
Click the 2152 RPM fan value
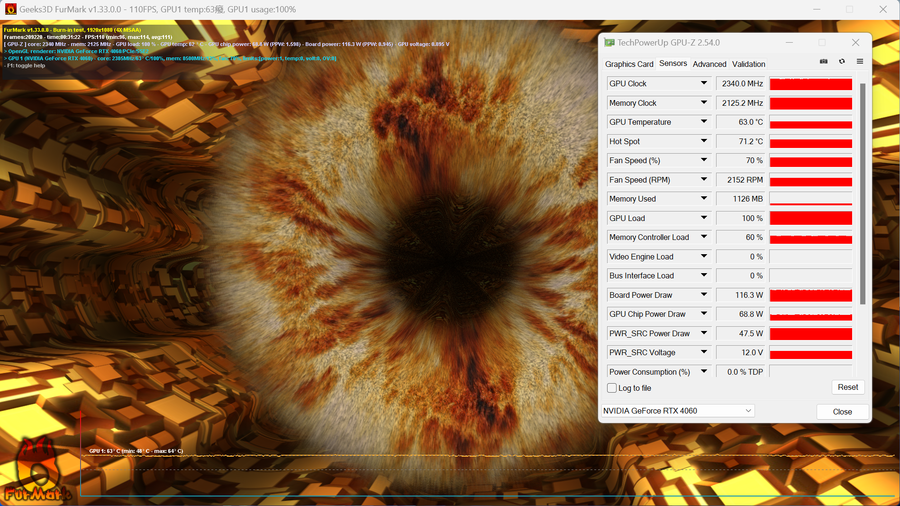coord(739,180)
